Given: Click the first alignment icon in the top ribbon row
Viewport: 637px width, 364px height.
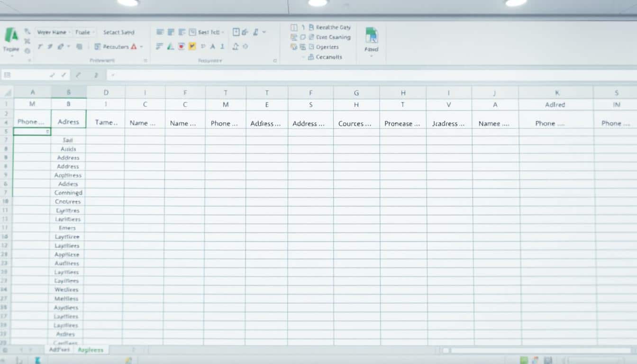Looking at the screenshot, I should click(x=160, y=32).
